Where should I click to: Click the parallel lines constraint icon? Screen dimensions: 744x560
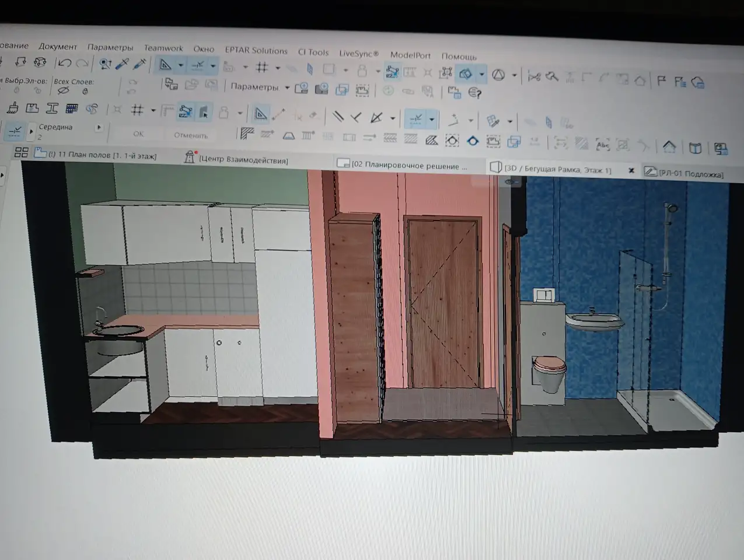tap(338, 117)
